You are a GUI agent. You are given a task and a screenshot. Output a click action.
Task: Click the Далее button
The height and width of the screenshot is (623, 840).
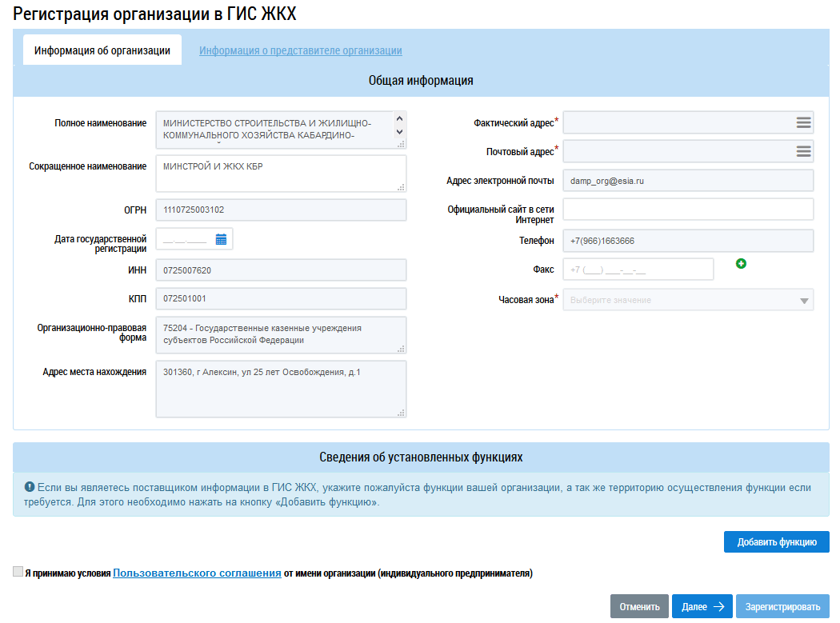(x=702, y=607)
